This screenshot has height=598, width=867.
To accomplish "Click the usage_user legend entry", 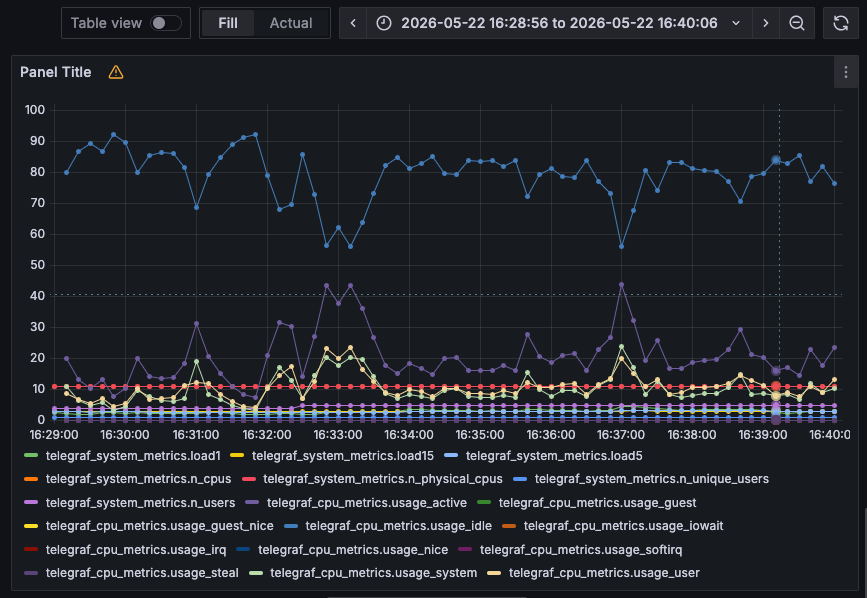I will click(x=593, y=573).
